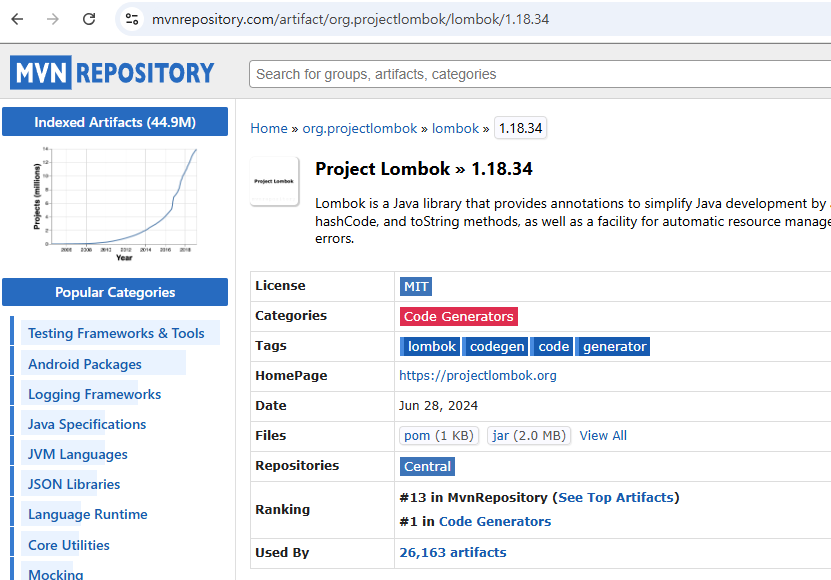Select the code tag
This screenshot has width=831, height=580.
coord(552,347)
